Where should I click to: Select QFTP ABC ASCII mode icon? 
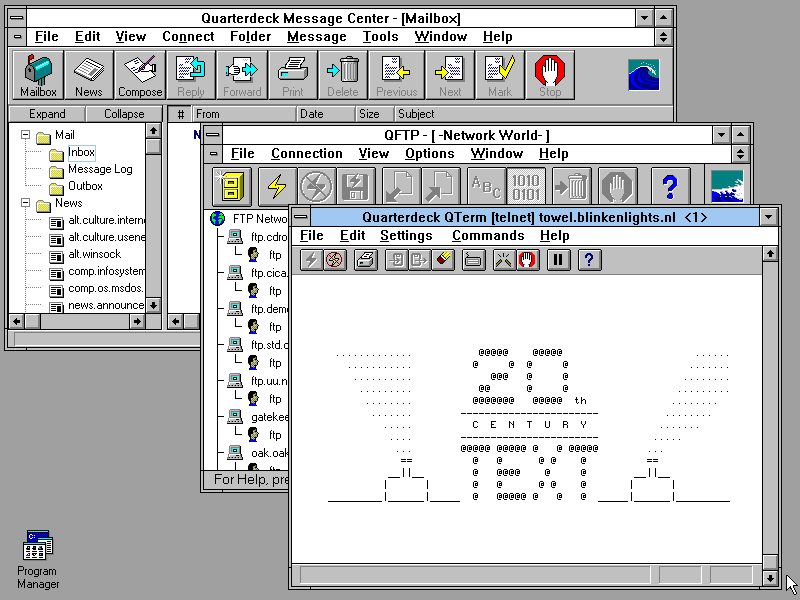coord(486,186)
